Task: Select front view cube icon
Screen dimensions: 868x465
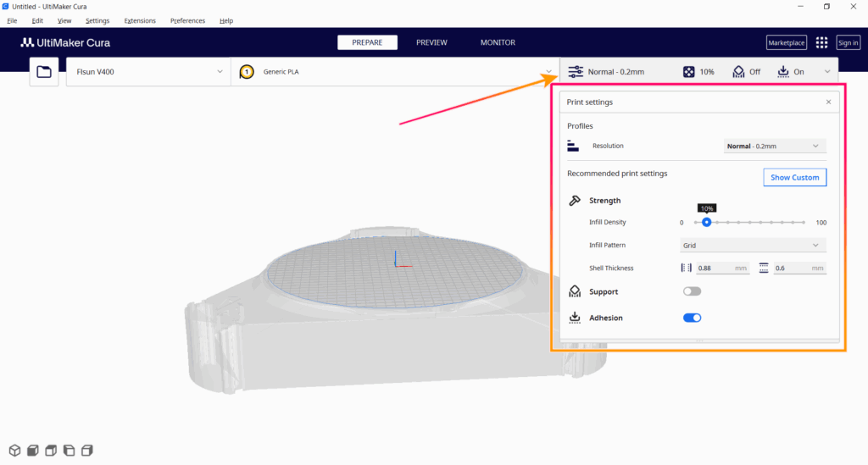Action: pos(33,451)
